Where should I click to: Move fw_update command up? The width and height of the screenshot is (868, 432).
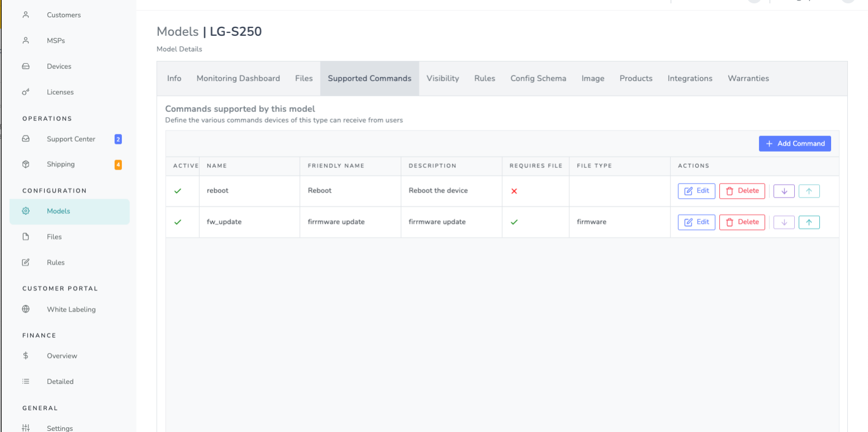tap(809, 222)
